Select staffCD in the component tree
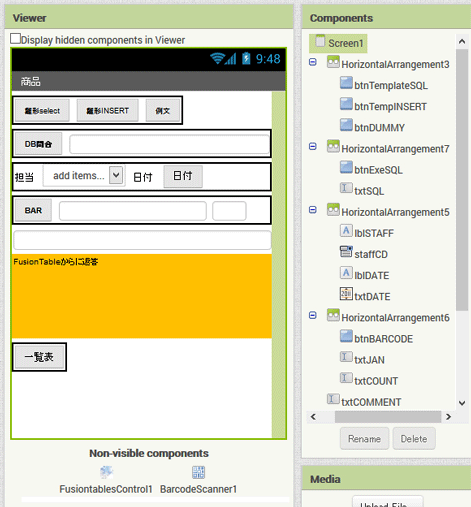Viewport: 471px width, 507px height. pos(371,254)
